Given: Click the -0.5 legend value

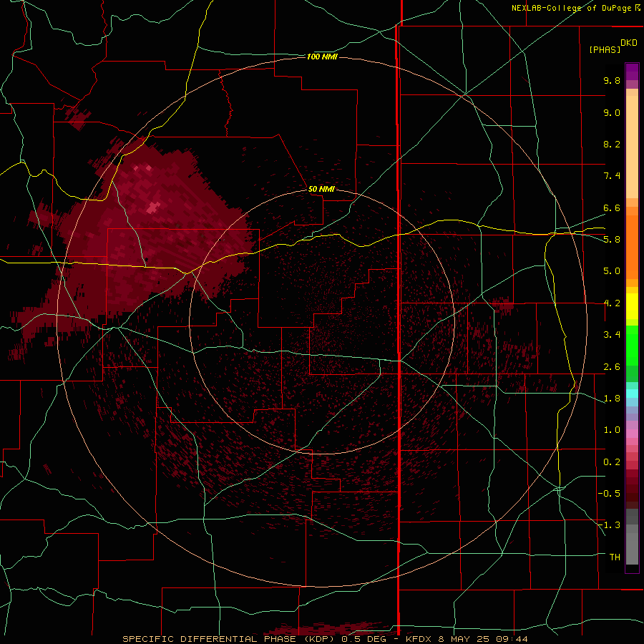Looking at the screenshot, I should click(x=609, y=494).
